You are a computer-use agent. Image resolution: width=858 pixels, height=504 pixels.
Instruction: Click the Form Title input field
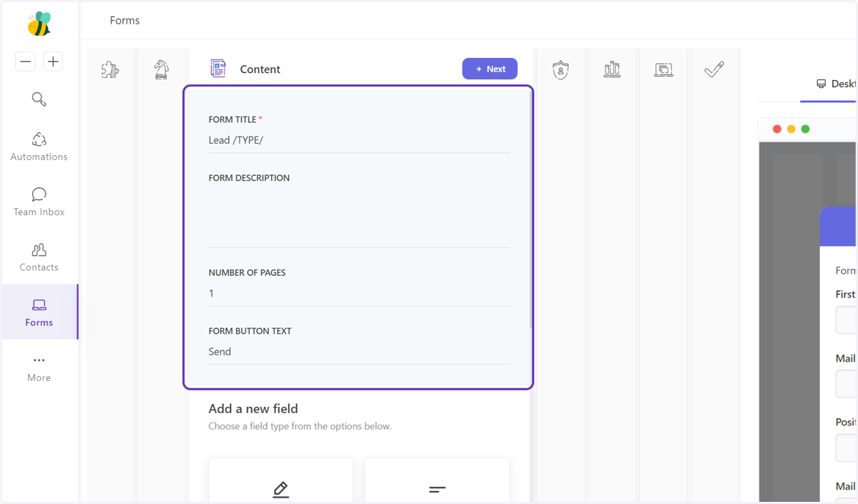359,140
